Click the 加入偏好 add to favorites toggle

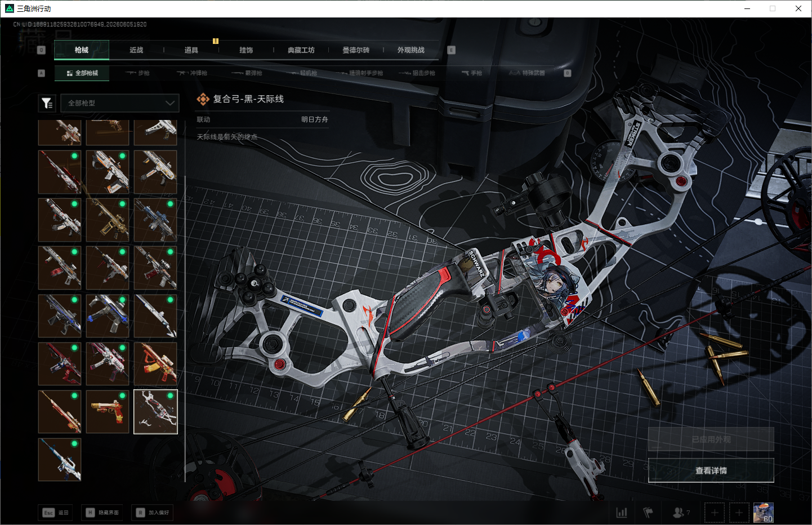(x=152, y=513)
